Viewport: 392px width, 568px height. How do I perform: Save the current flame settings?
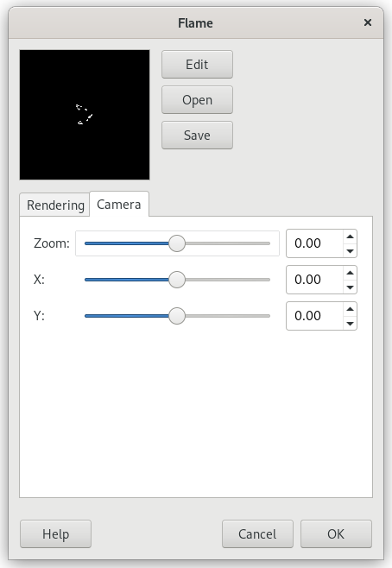197,136
